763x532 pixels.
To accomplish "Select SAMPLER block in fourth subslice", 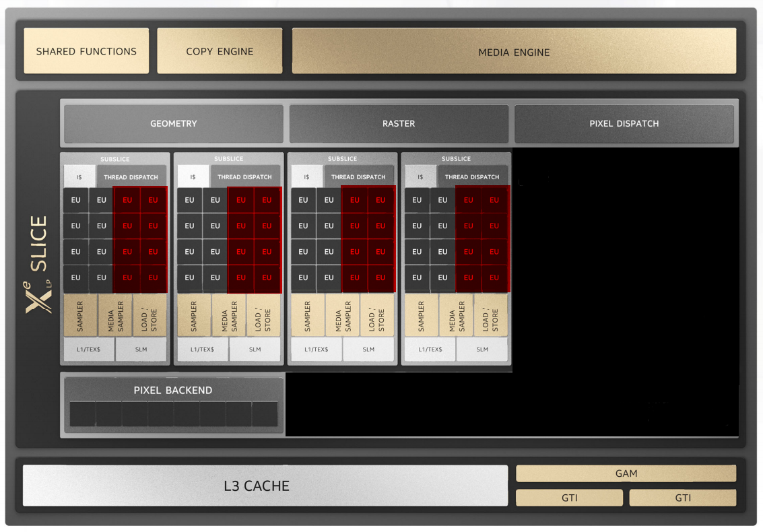I will (x=422, y=315).
